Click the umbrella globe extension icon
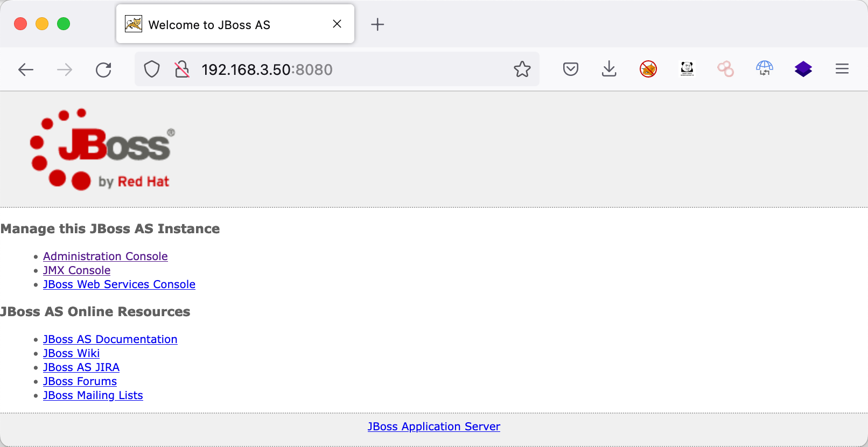This screenshot has width=868, height=447. pos(764,69)
